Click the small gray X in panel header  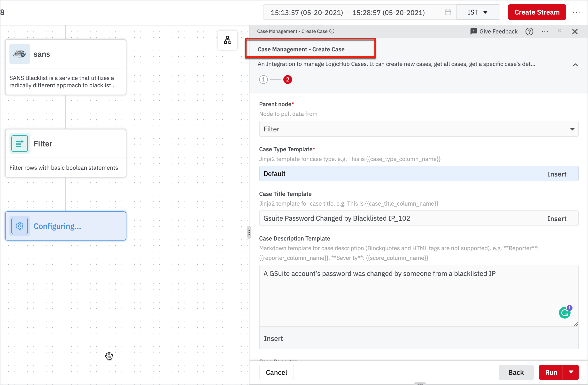pyautogui.click(x=559, y=30)
